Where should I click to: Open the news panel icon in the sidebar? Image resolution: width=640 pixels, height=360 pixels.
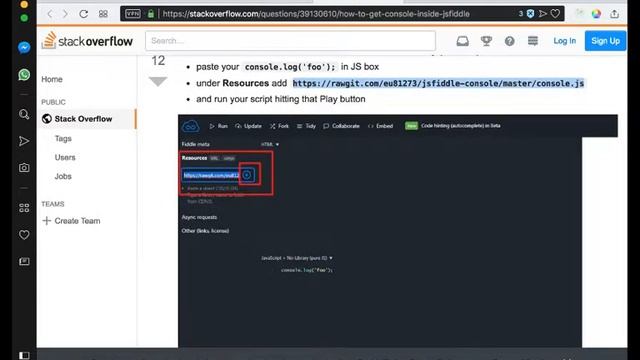coord(24,261)
